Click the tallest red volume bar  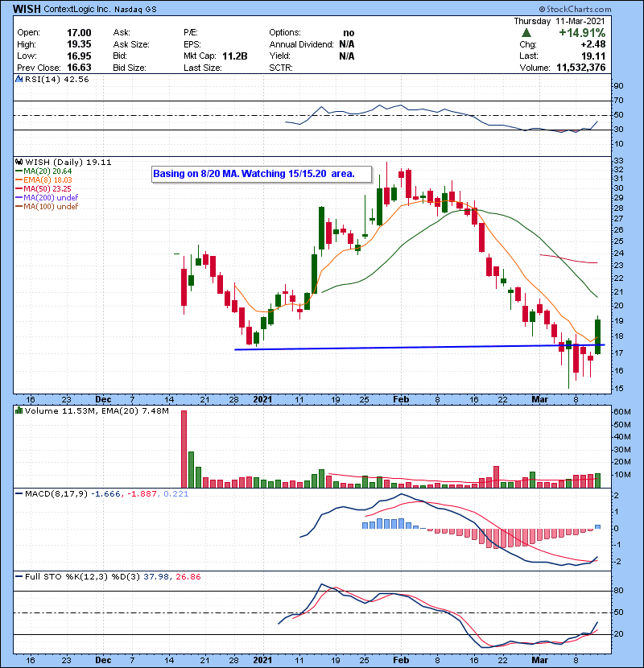point(184,449)
